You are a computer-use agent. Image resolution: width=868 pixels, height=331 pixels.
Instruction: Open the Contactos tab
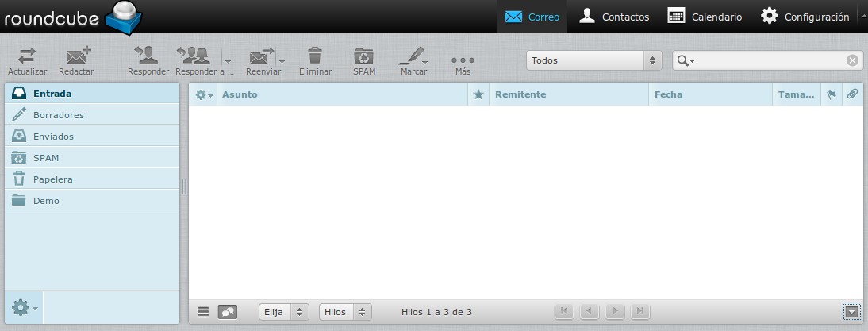(x=614, y=17)
